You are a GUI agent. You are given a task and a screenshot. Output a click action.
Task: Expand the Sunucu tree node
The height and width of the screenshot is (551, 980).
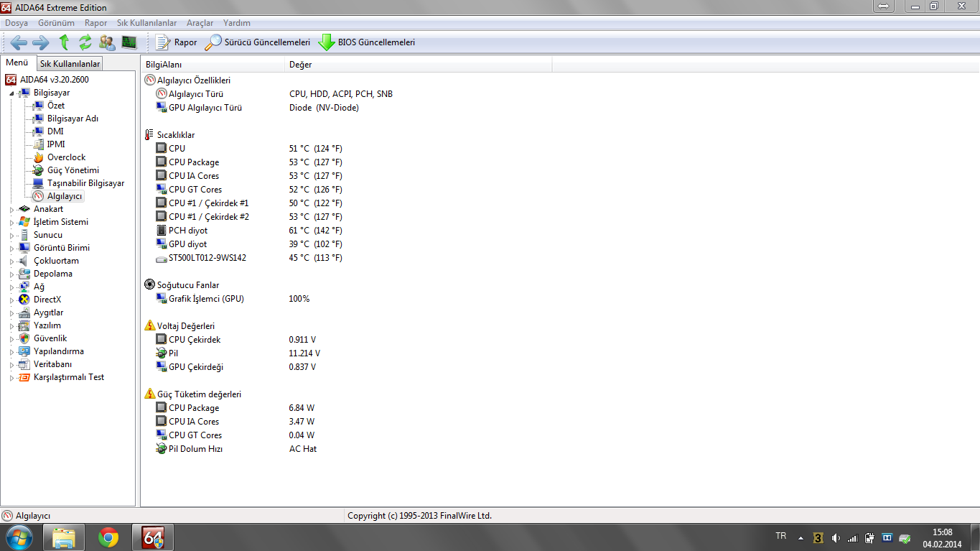[x=11, y=235]
